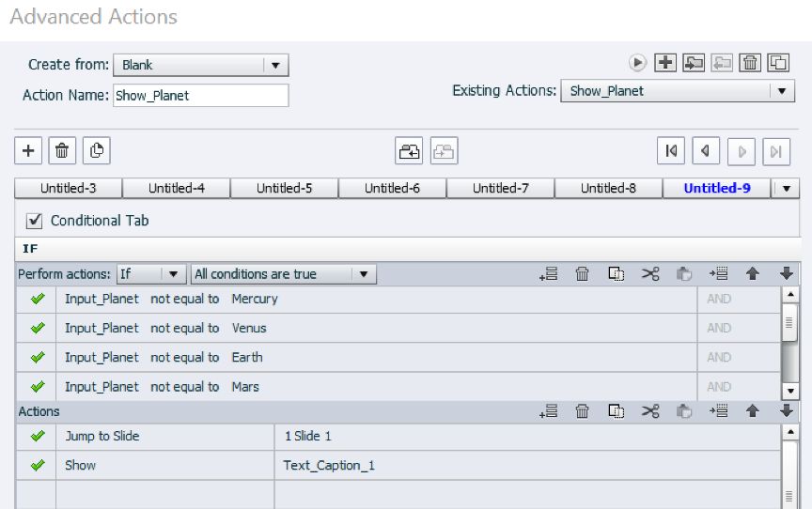Click AND operator on the Venus condition
The height and width of the screenshot is (509, 812).
pyautogui.click(x=719, y=329)
